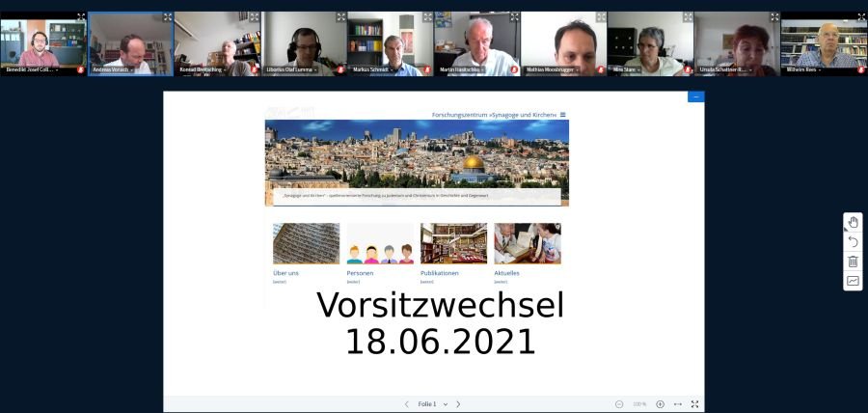This screenshot has height=413, width=868.
Task: Make Liborius Olaf Lumma's webcam fullscreen
Action: point(340,17)
